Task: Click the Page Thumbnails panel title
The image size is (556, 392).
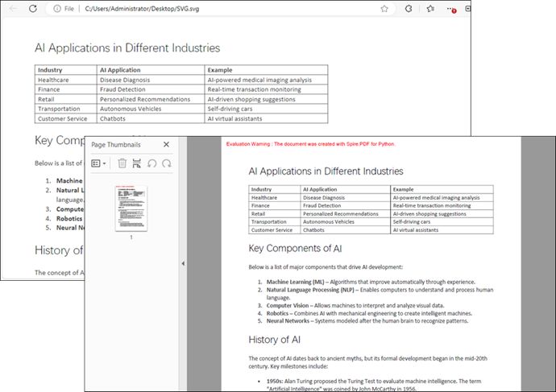Action: 116,144
